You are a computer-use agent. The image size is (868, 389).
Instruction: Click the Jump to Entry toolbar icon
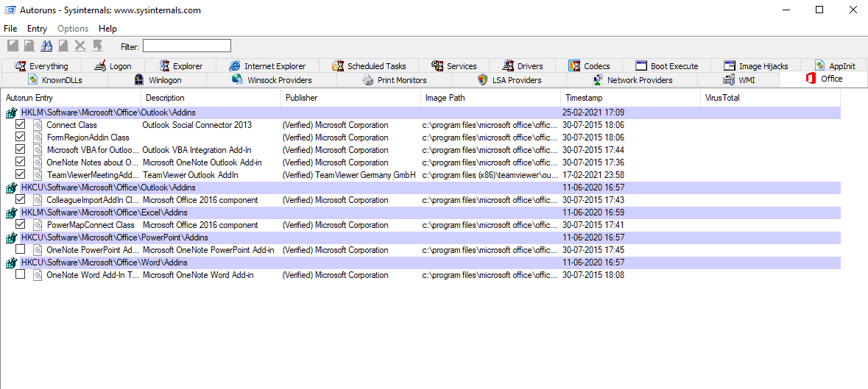point(97,46)
